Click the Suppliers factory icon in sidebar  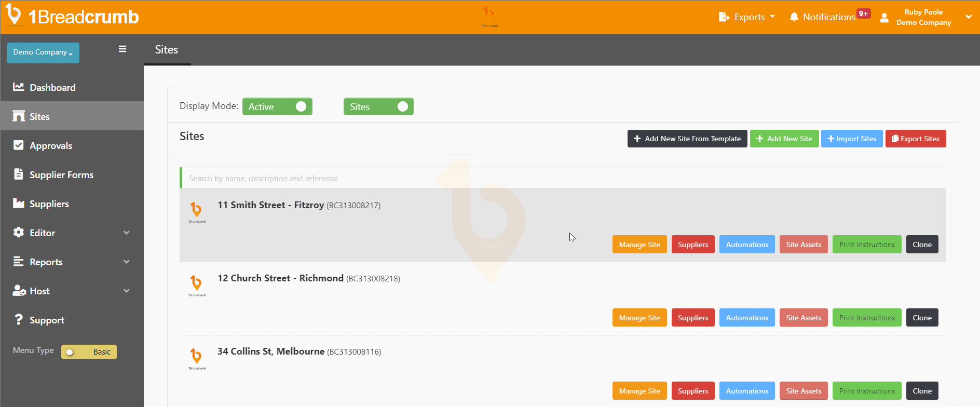(19, 203)
